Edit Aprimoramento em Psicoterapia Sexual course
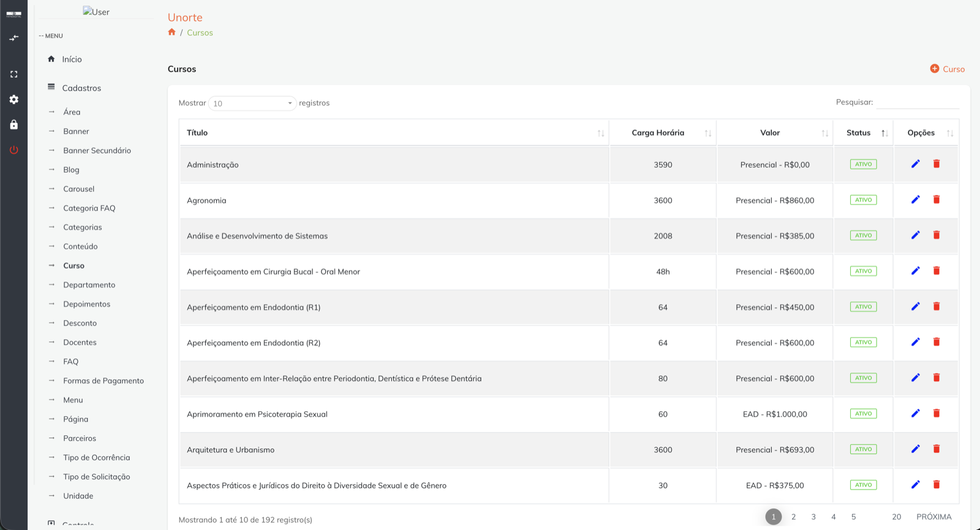Image resolution: width=980 pixels, height=530 pixels. pyautogui.click(x=916, y=413)
